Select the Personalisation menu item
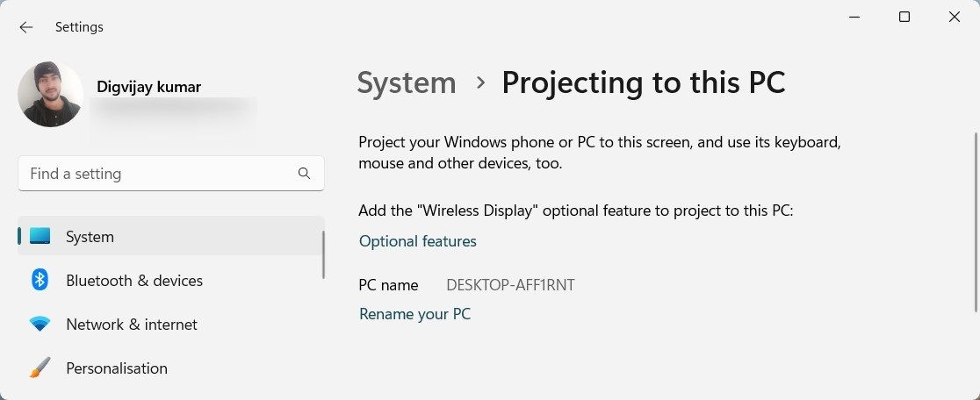The image size is (980, 400). click(x=117, y=368)
